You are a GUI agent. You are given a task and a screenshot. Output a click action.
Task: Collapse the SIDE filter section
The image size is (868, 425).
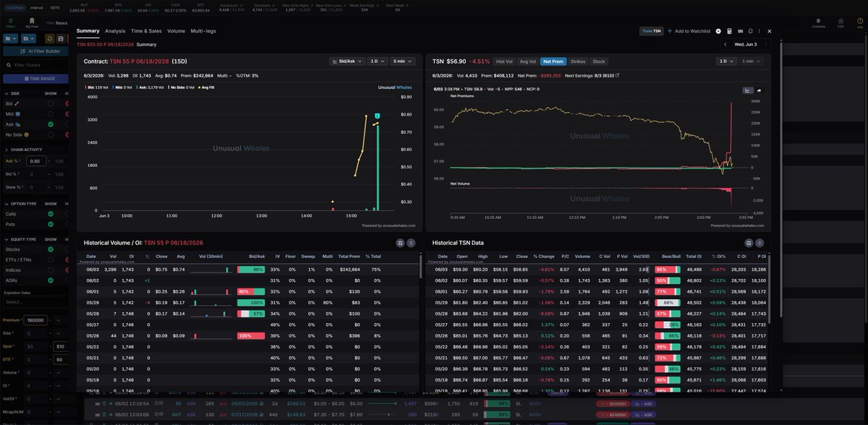click(7, 93)
